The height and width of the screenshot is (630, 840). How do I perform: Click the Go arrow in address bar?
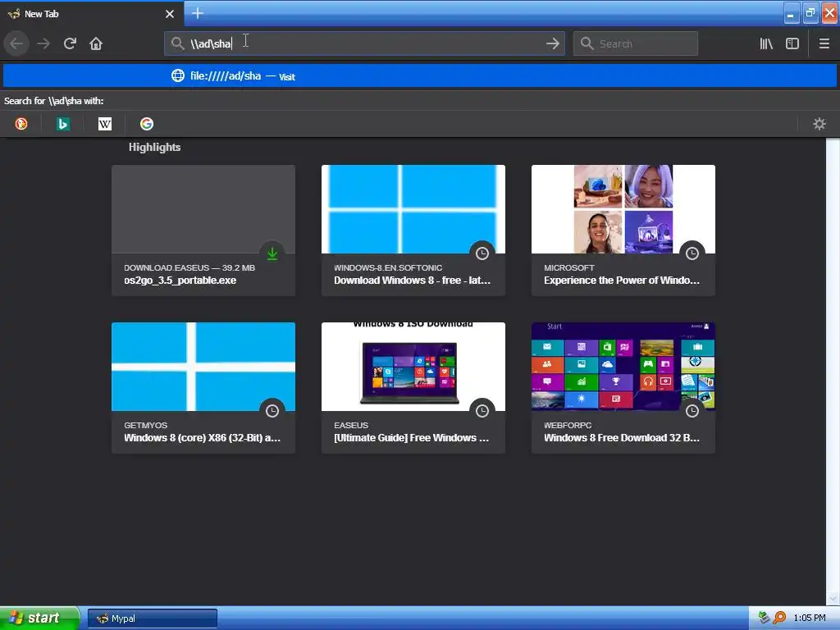click(553, 43)
